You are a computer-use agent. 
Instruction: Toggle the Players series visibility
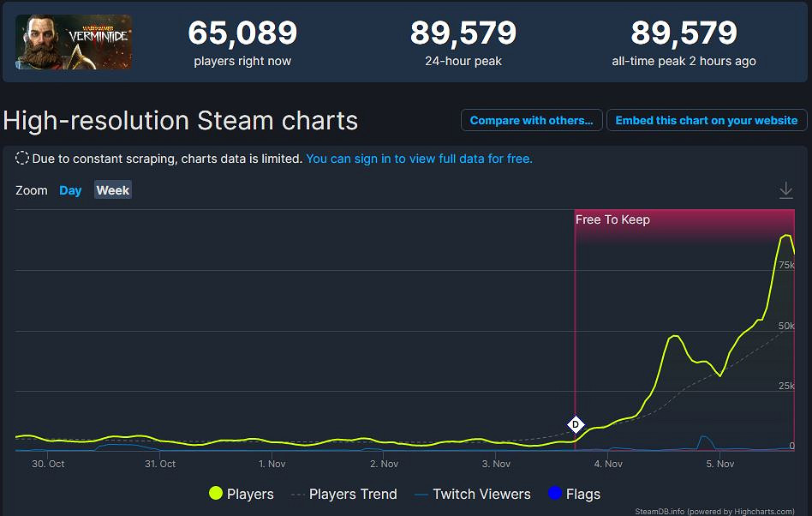[x=251, y=494]
